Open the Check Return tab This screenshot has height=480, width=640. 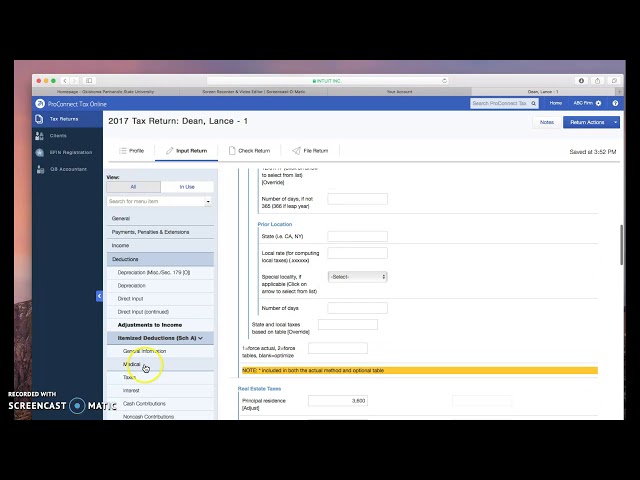tap(249, 151)
